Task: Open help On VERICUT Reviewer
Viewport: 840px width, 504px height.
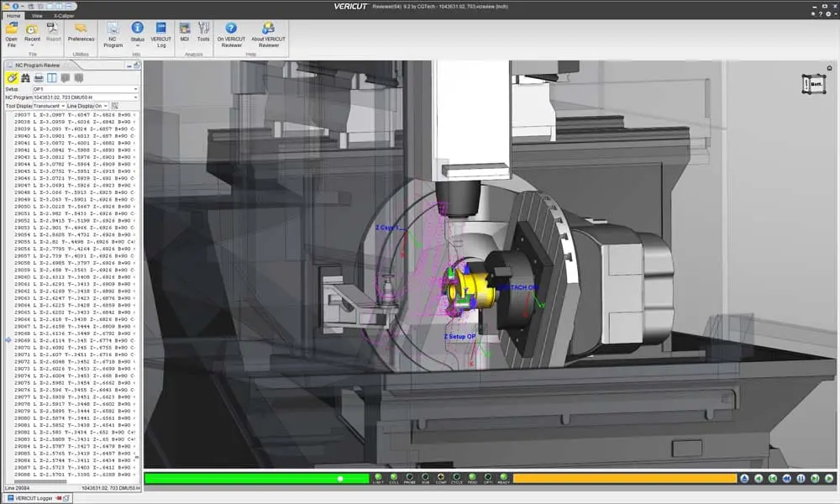Action: [x=231, y=34]
